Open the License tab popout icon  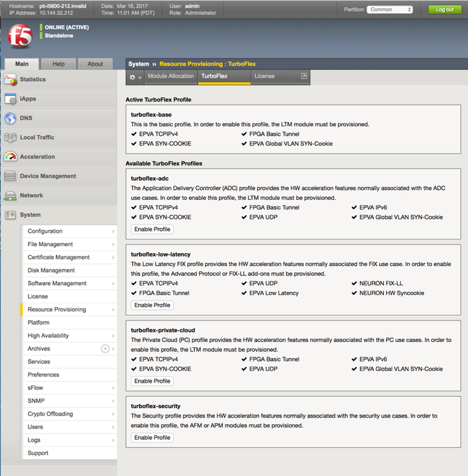[304, 76]
